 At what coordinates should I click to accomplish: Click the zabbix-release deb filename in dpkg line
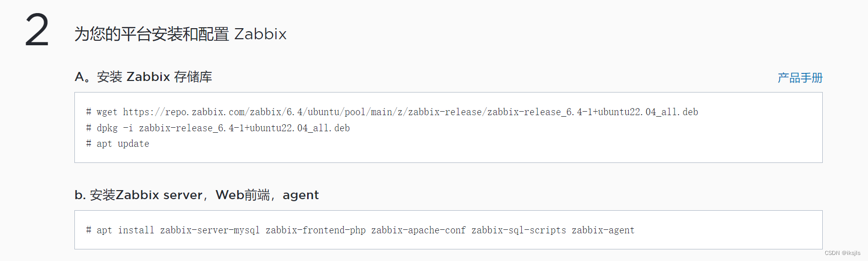244,128
